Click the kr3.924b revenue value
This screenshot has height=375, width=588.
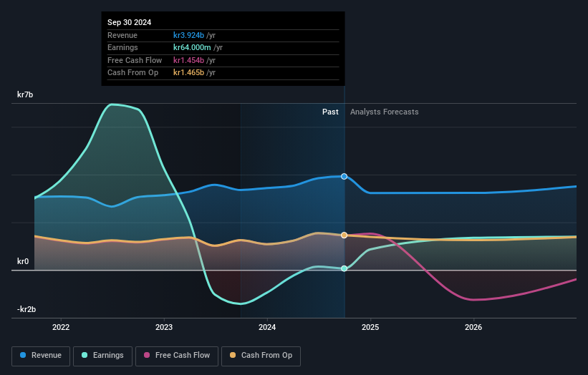[x=188, y=35]
